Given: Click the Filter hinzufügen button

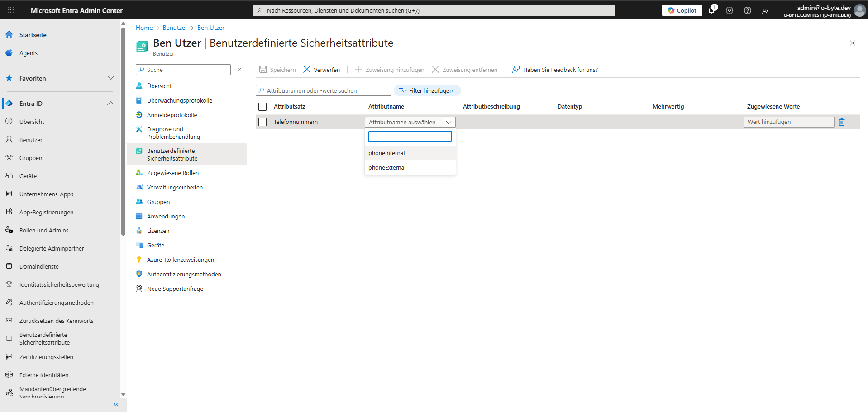Looking at the screenshot, I should click(427, 90).
